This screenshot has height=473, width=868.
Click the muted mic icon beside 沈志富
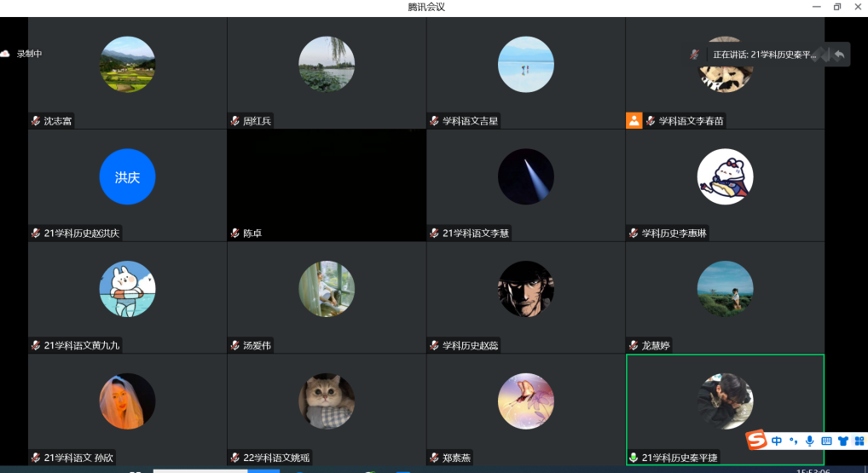pos(36,121)
